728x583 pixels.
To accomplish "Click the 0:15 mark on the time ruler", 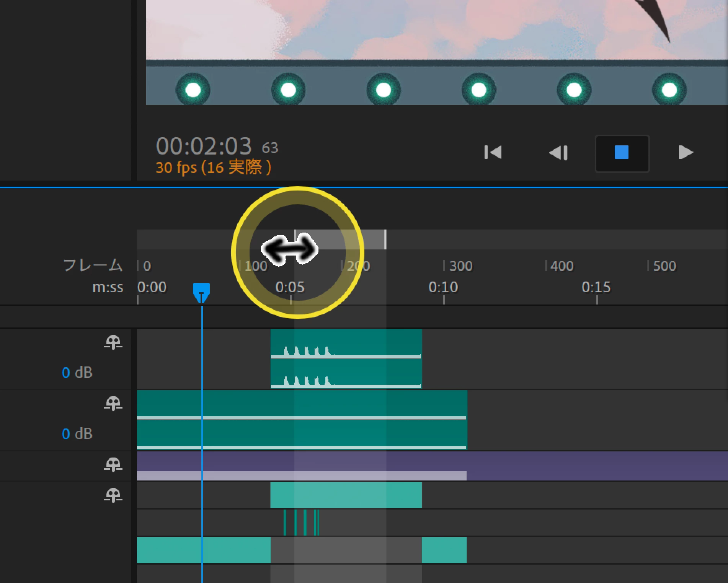I will click(596, 287).
